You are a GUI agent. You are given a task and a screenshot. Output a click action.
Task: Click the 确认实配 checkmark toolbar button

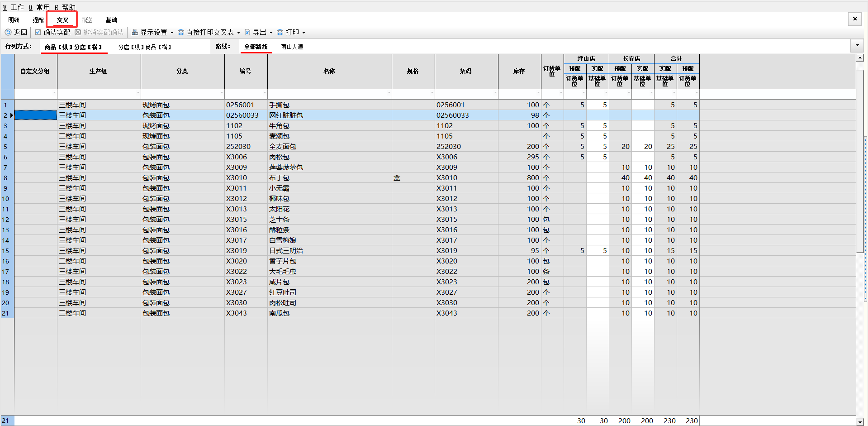[52, 32]
